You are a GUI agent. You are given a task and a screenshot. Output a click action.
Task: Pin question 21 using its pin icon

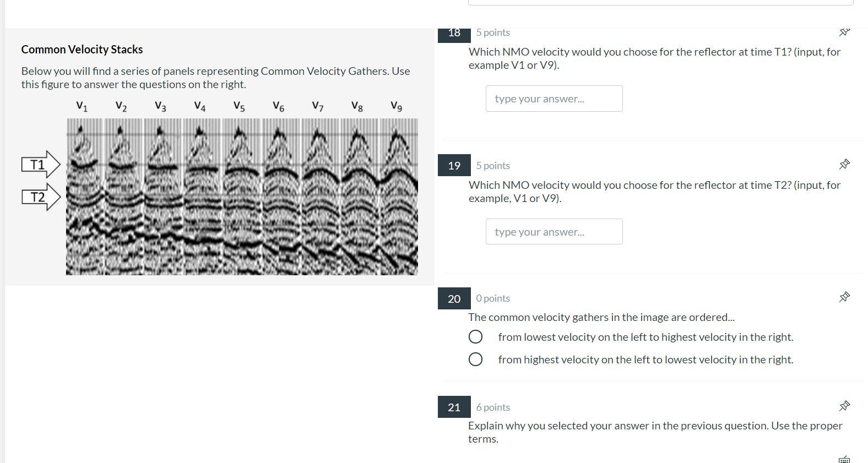pos(844,406)
